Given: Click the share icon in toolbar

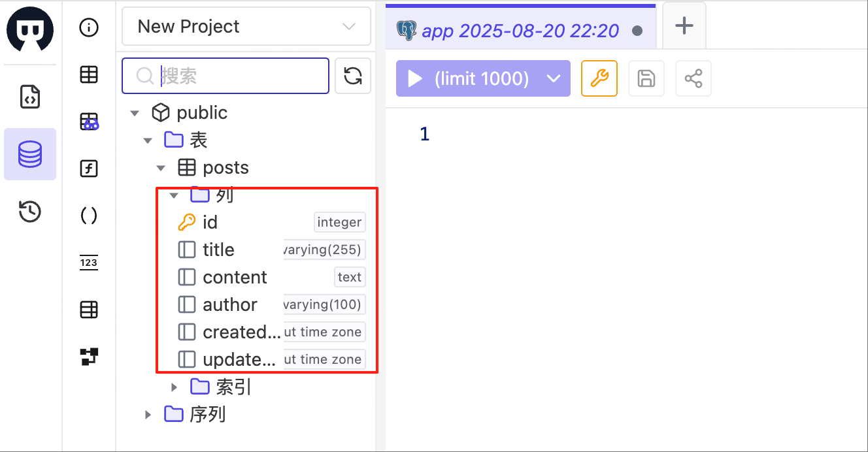Looking at the screenshot, I should click(693, 79).
